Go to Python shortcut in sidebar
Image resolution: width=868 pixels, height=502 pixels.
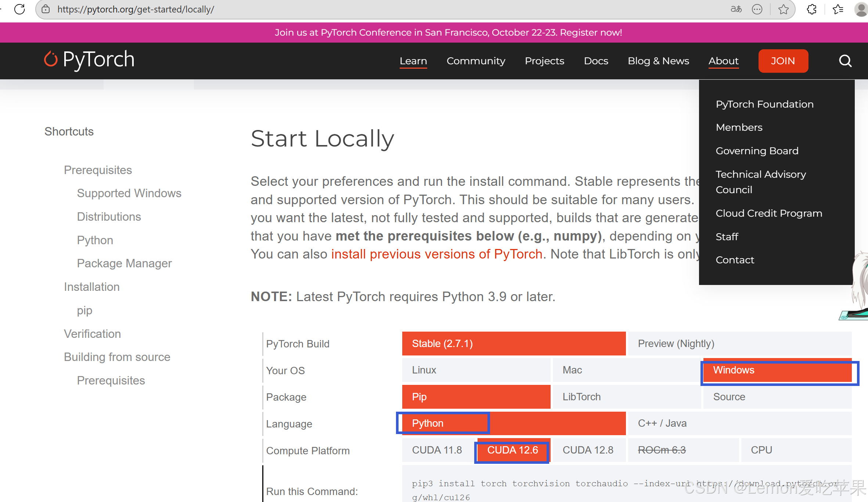point(95,240)
